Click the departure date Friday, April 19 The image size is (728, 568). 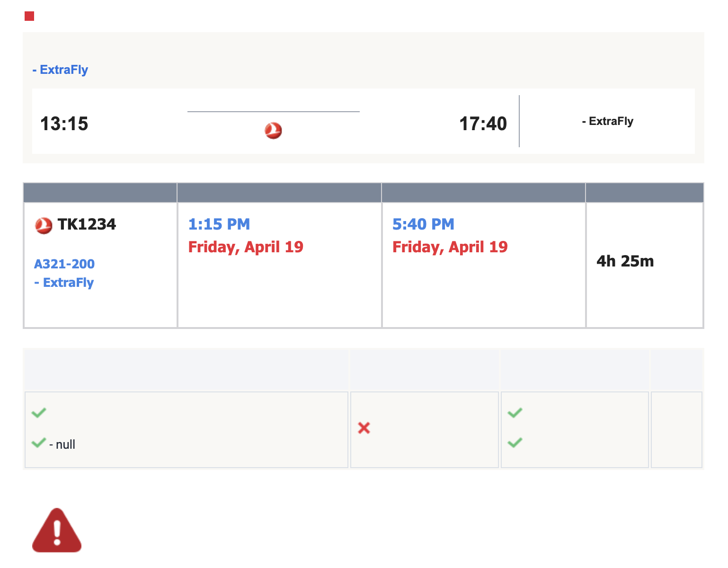(246, 247)
